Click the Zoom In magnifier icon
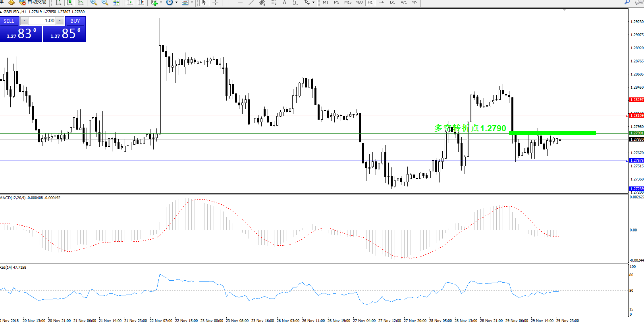 click(x=94, y=2)
